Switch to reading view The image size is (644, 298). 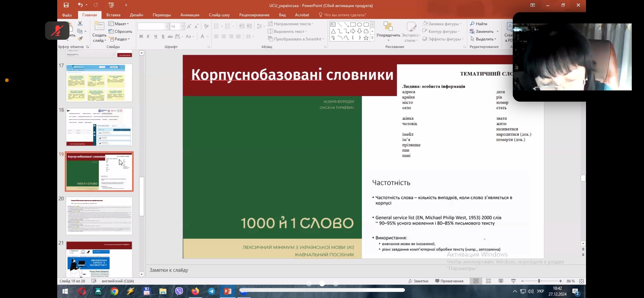tap(501, 281)
